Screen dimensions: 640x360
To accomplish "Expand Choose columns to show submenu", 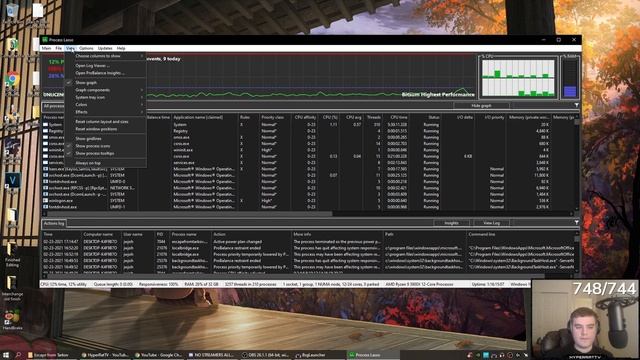I will 106,56.
